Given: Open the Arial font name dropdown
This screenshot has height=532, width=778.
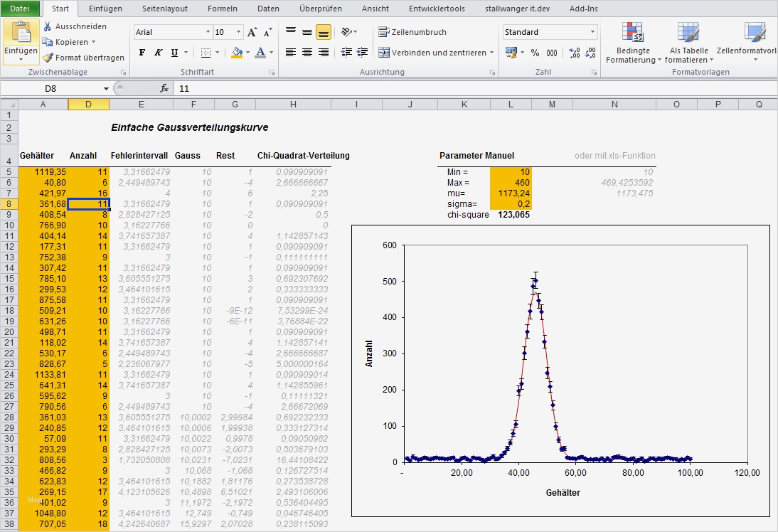Looking at the screenshot, I should tap(208, 33).
